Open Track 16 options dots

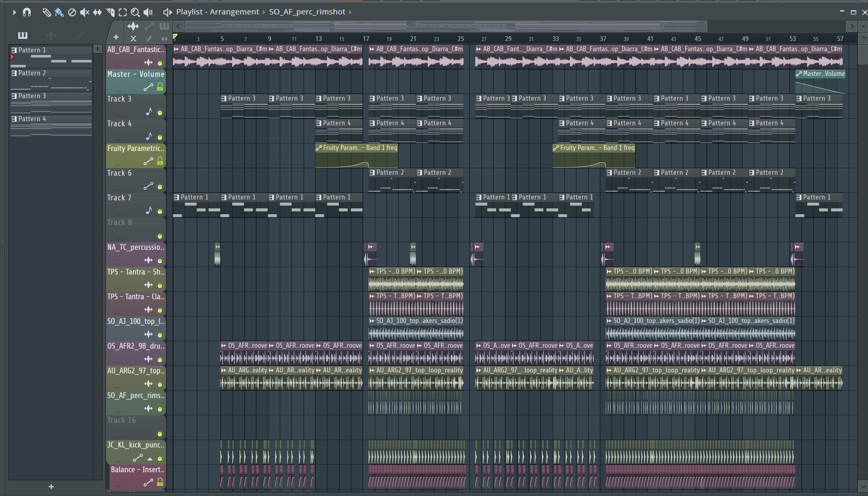pos(118,436)
